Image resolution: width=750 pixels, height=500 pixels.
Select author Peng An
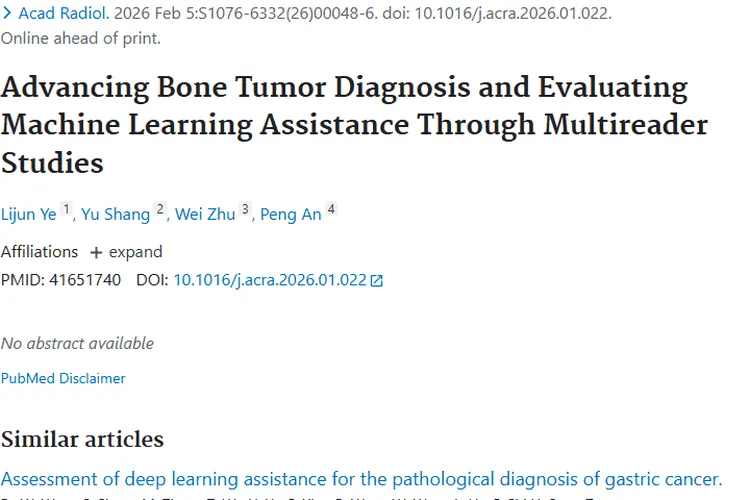click(x=291, y=214)
